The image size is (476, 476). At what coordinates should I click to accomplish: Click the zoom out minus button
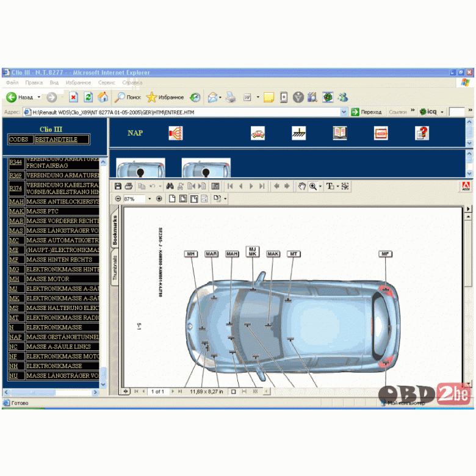[x=118, y=199]
